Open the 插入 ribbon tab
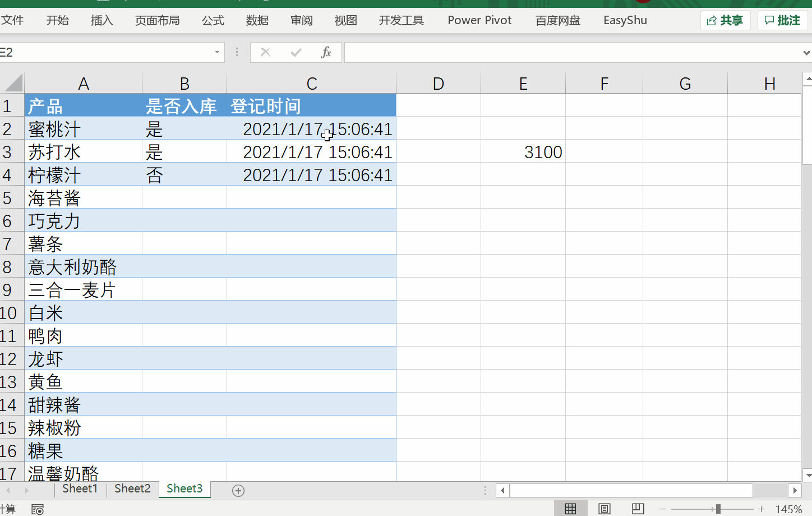812x516 pixels. 101,21
